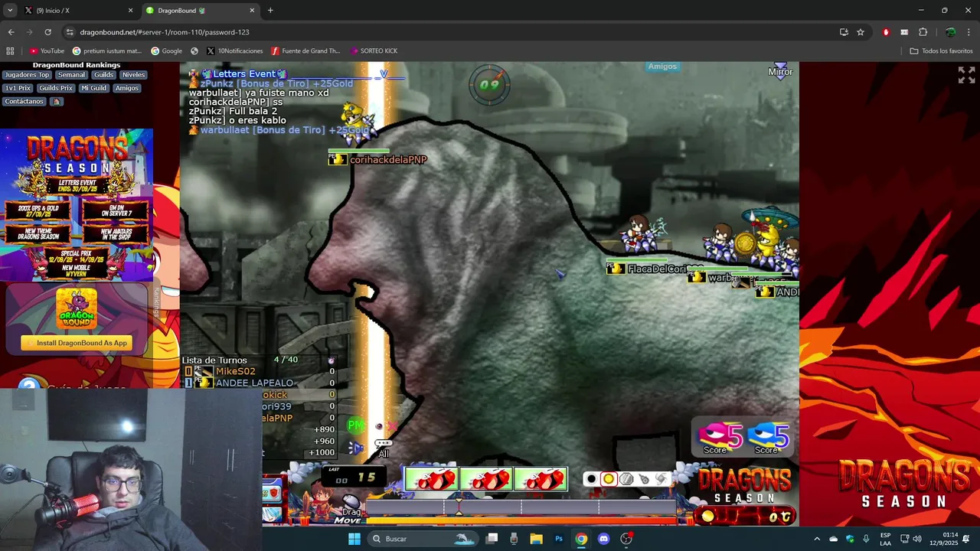This screenshot has height=551, width=980.
Task: Open the All chat channel bubble
Action: pos(384,448)
